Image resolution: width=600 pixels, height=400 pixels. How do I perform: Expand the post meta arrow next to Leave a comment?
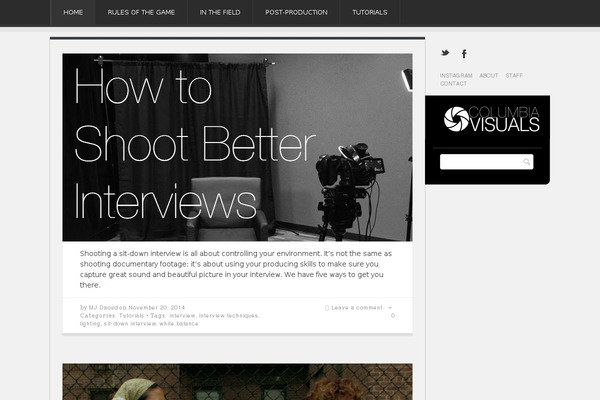point(390,308)
